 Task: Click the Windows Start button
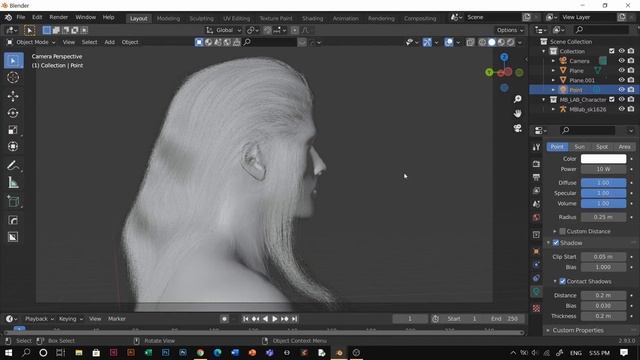pos(8,353)
